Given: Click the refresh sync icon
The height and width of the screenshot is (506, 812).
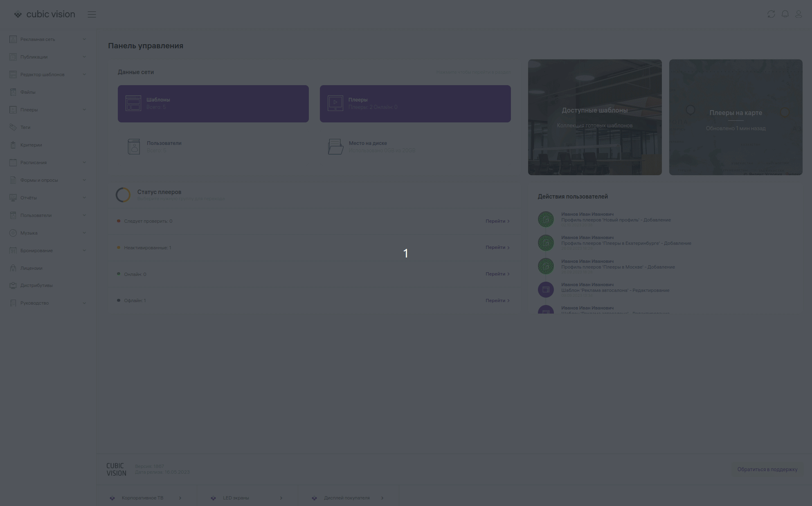Looking at the screenshot, I should coord(771,14).
